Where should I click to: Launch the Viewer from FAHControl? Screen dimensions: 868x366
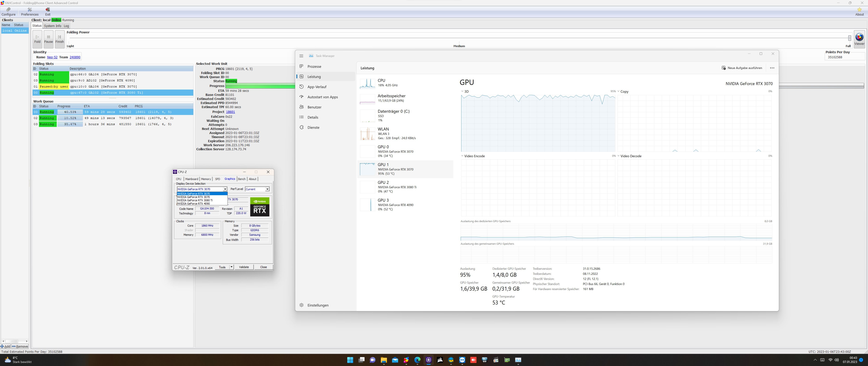coord(859,39)
